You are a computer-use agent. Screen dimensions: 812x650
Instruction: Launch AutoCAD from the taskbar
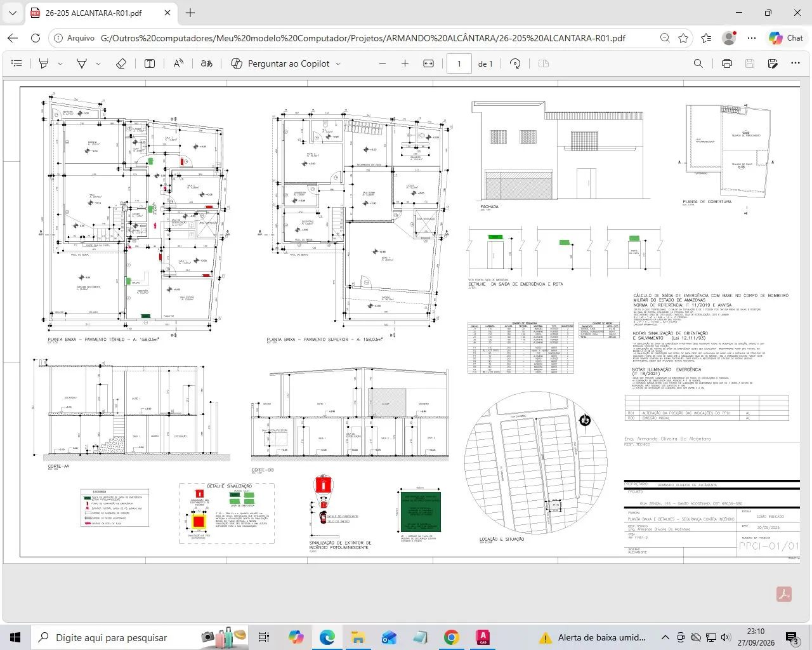point(483,637)
